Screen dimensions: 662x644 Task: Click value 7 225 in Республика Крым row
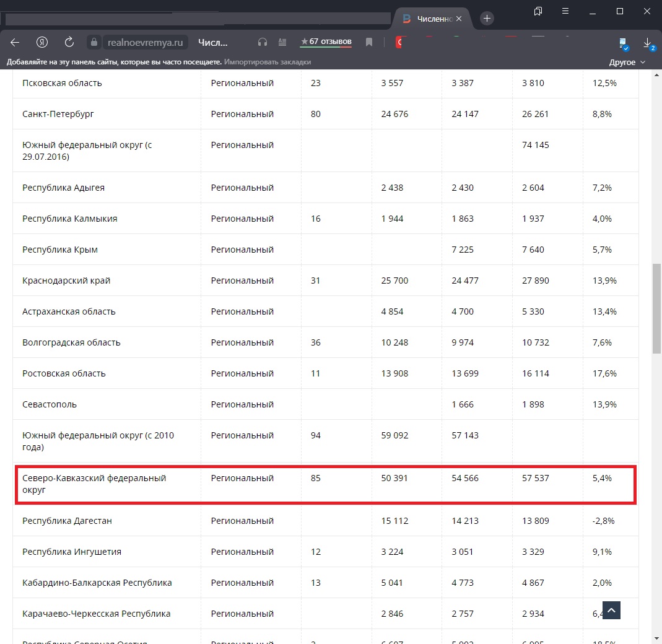click(x=463, y=250)
